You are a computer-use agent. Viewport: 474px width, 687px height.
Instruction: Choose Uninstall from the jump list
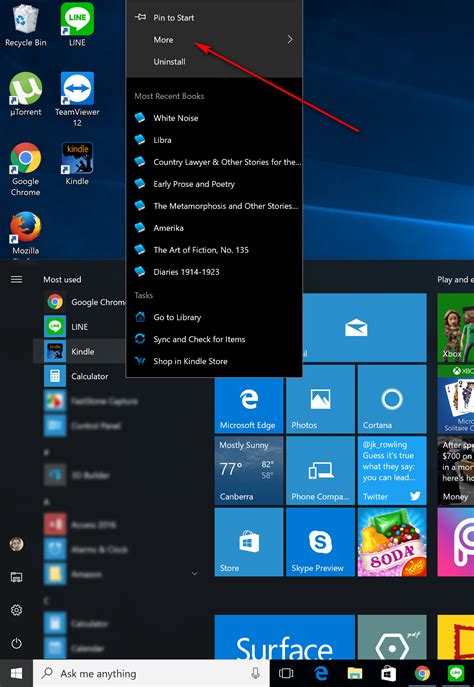[214, 61]
